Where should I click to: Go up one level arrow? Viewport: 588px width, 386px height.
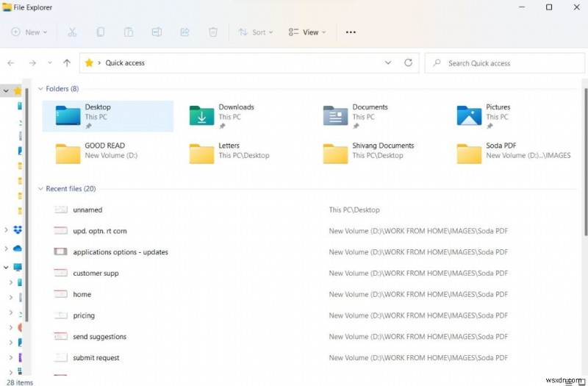[x=67, y=63]
